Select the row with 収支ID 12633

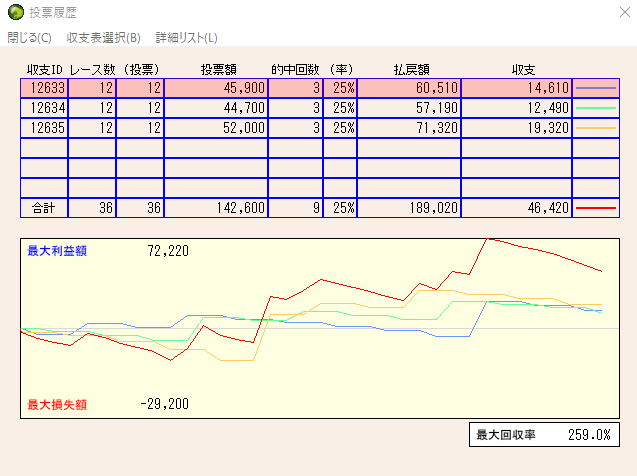tap(320, 88)
